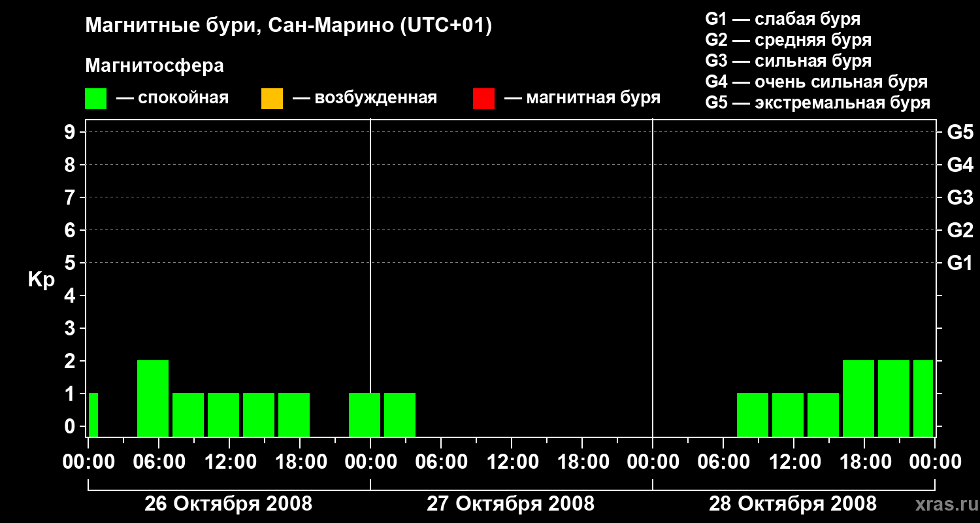The width and height of the screenshot is (980, 523).
Task: Click the G3 mark on right axis
Action: point(960,197)
